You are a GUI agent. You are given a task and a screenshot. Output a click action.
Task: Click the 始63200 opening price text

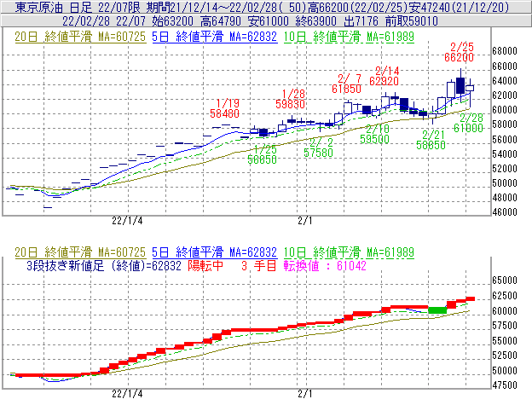(x=173, y=21)
